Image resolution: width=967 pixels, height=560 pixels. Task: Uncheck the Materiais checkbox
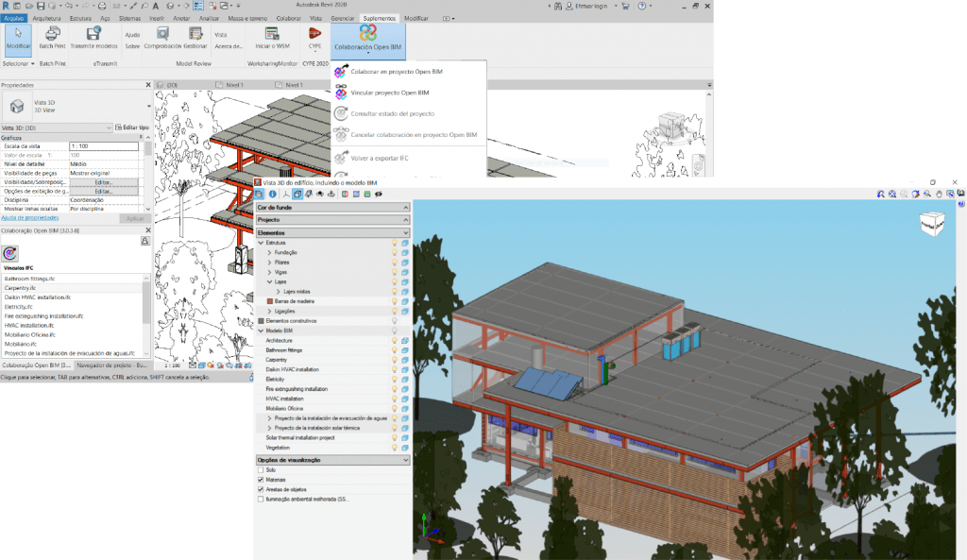coord(261,480)
